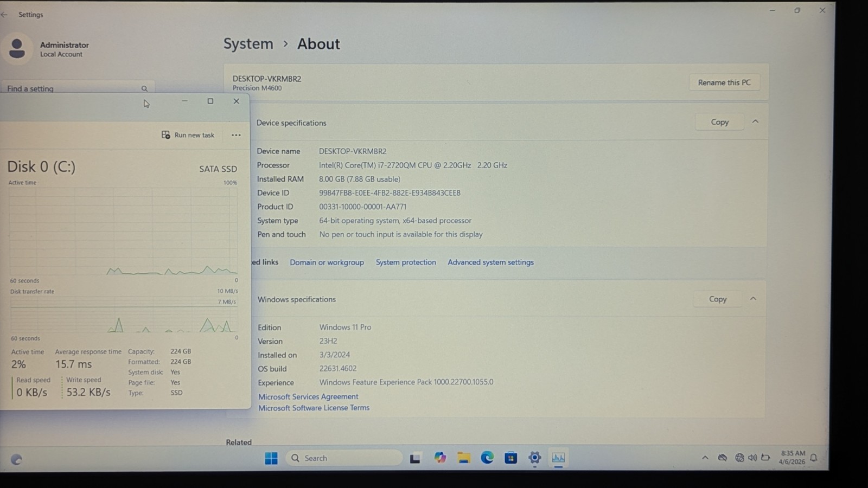Launch Copilot from the taskbar

(440, 458)
